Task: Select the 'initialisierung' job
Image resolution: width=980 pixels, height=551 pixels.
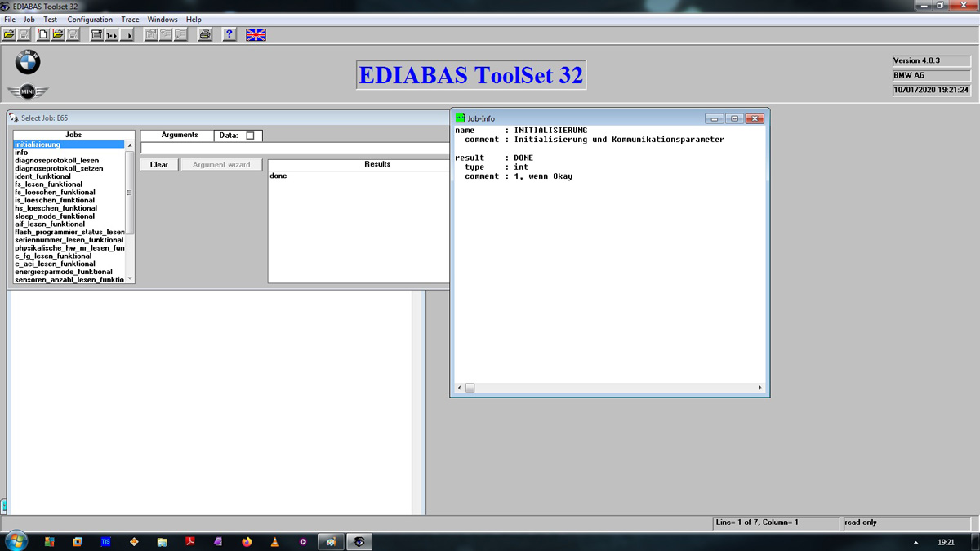Action: tap(69, 144)
